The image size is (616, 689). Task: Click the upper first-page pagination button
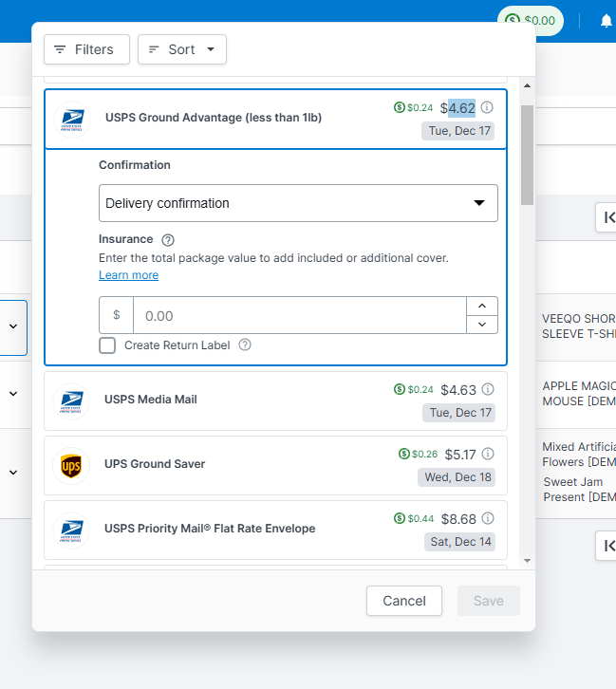coord(608,217)
